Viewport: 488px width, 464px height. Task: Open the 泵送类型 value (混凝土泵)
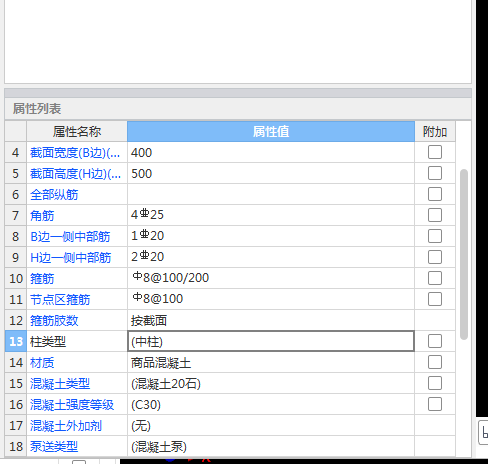[271, 446]
